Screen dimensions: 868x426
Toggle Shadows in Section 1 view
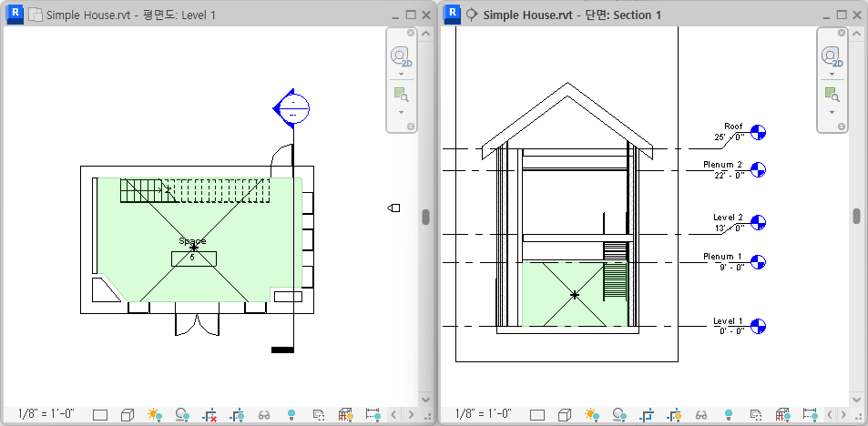coord(619,414)
